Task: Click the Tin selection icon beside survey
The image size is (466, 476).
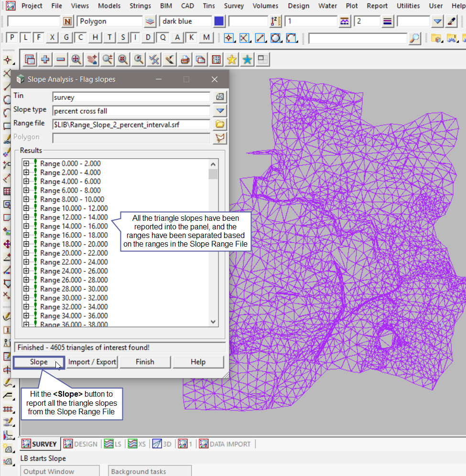Action: 220,97
